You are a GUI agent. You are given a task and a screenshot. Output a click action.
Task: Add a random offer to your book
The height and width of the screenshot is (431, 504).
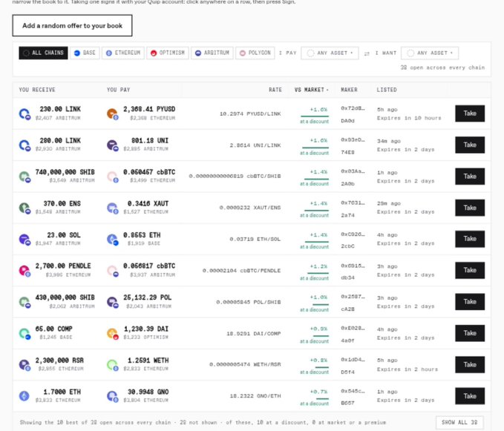tap(72, 26)
